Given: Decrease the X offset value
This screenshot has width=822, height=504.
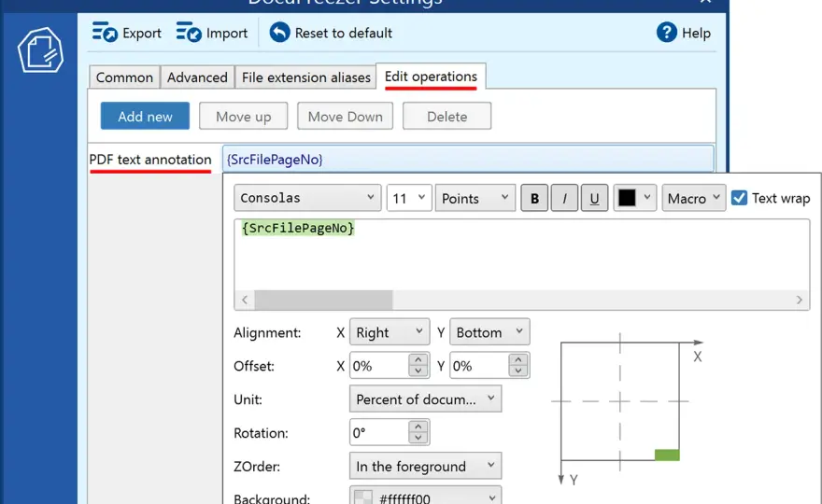Looking at the screenshot, I should (x=418, y=371).
